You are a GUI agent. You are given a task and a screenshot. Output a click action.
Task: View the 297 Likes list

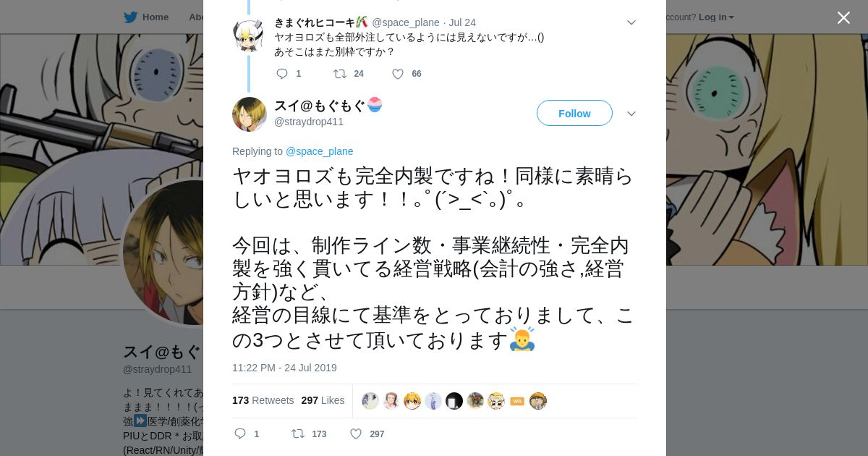(x=323, y=400)
